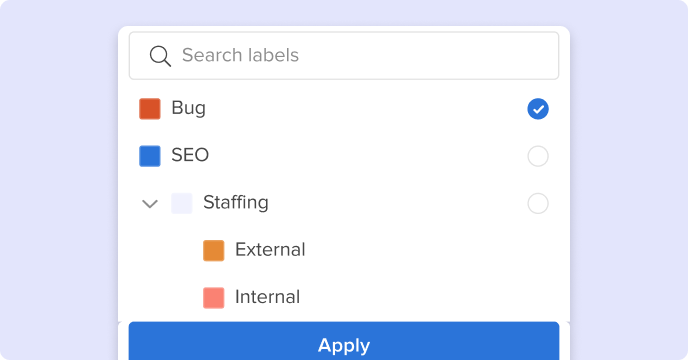Collapse the Staffing group with its chevron
Viewport: 688px width, 360px height.
[x=150, y=204]
